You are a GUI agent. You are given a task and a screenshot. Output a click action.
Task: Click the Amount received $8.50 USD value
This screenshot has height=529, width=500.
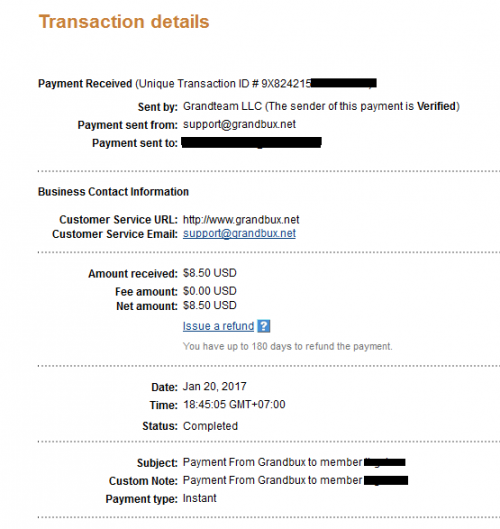tap(210, 273)
